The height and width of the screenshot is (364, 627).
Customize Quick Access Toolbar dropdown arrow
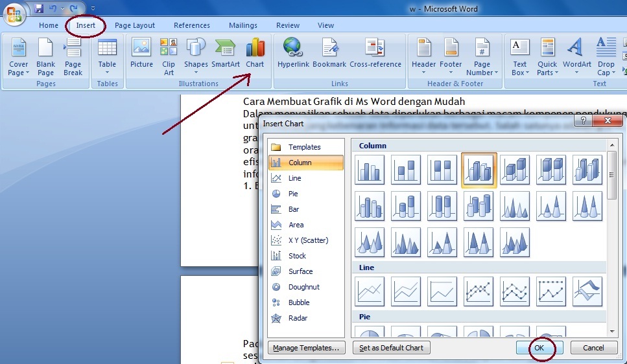(x=93, y=8)
